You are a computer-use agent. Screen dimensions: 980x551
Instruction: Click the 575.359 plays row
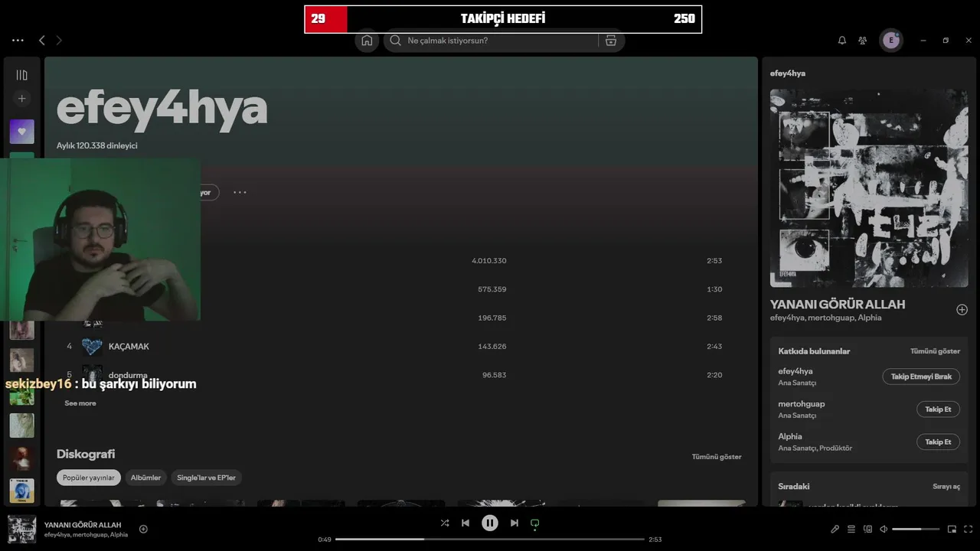pyautogui.click(x=492, y=289)
